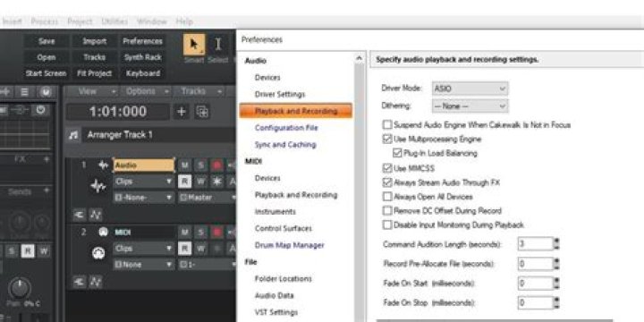Solo the MIDI track
This screenshot has height=322, width=644.
click(x=200, y=232)
